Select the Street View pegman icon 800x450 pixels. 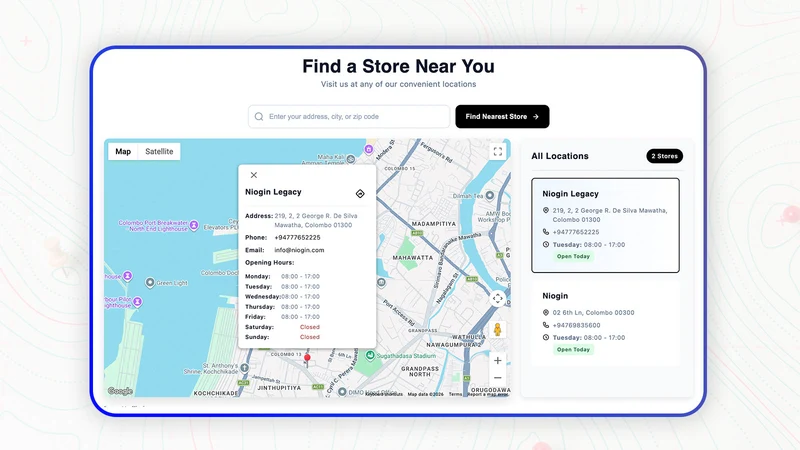coord(497,330)
